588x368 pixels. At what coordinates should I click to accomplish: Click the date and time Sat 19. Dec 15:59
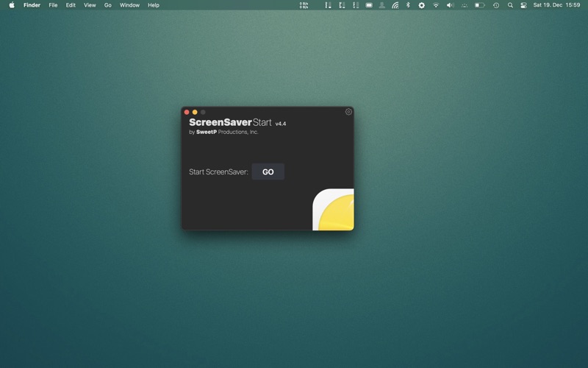(556, 5)
